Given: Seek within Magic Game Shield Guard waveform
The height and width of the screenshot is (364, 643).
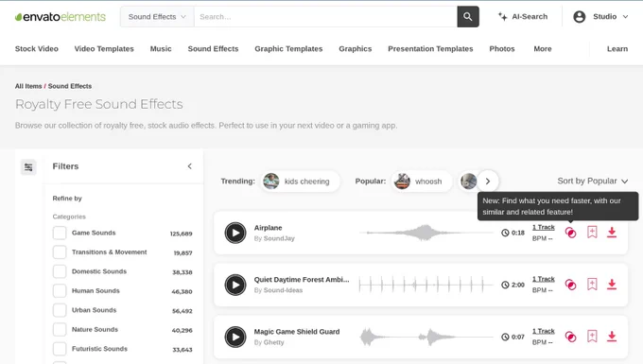Looking at the screenshot, I should pos(426,337).
